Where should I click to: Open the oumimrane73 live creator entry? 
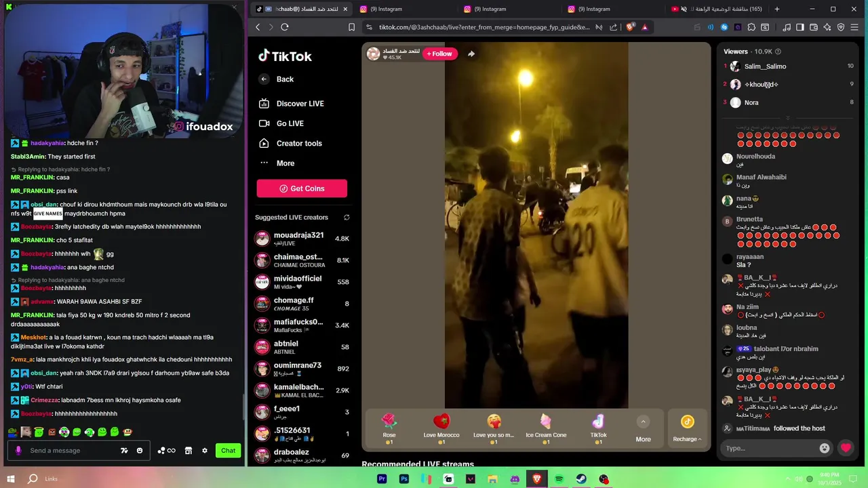(x=302, y=369)
